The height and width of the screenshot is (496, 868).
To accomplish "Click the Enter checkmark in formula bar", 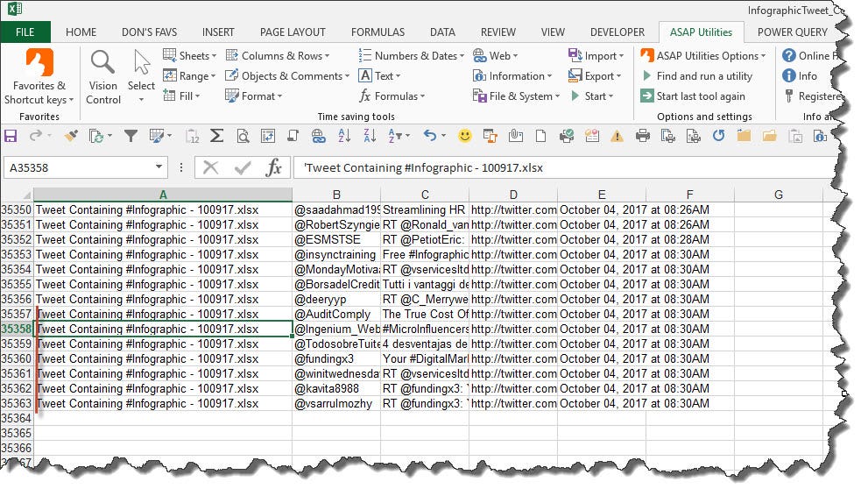I will click(x=243, y=167).
